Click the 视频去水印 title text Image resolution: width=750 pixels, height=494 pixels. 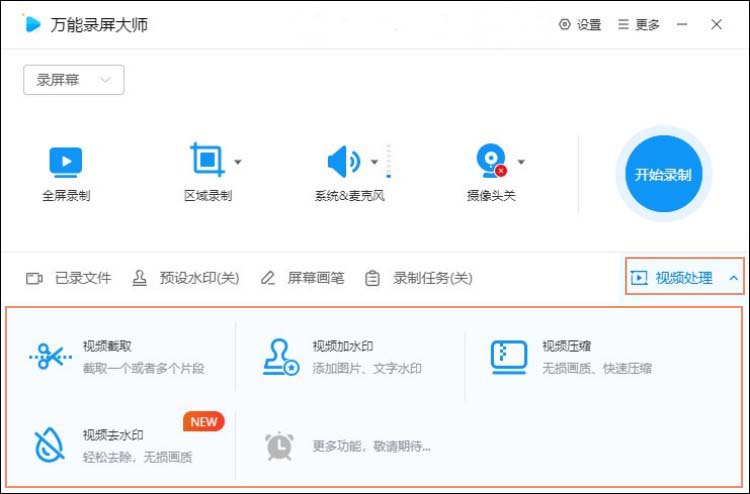point(113,435)
